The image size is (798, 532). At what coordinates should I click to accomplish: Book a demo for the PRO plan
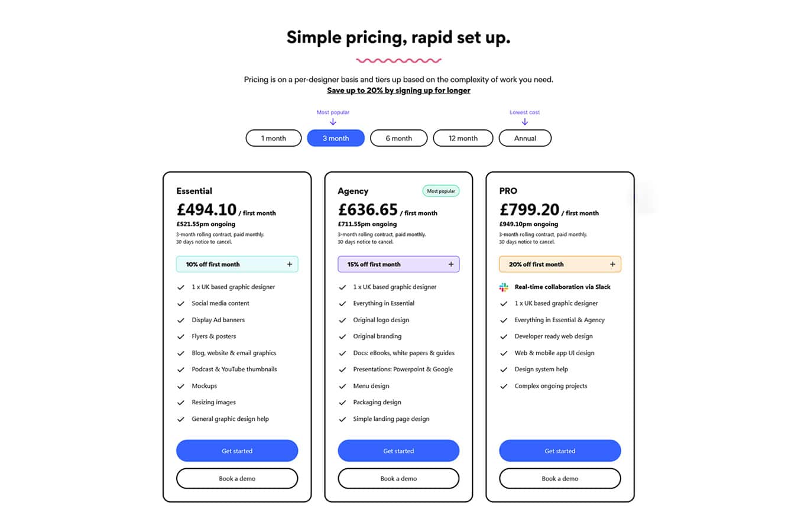(560, 479)
